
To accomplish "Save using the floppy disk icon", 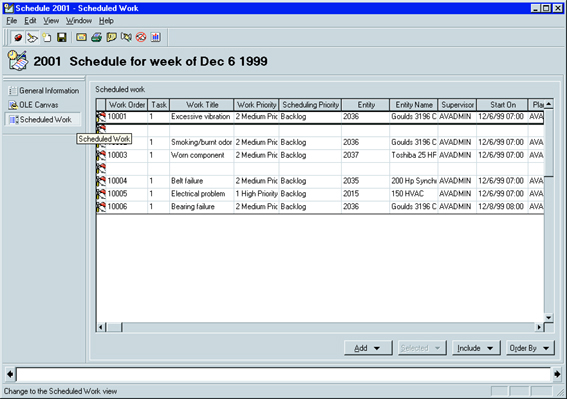I will click(62, 37).
